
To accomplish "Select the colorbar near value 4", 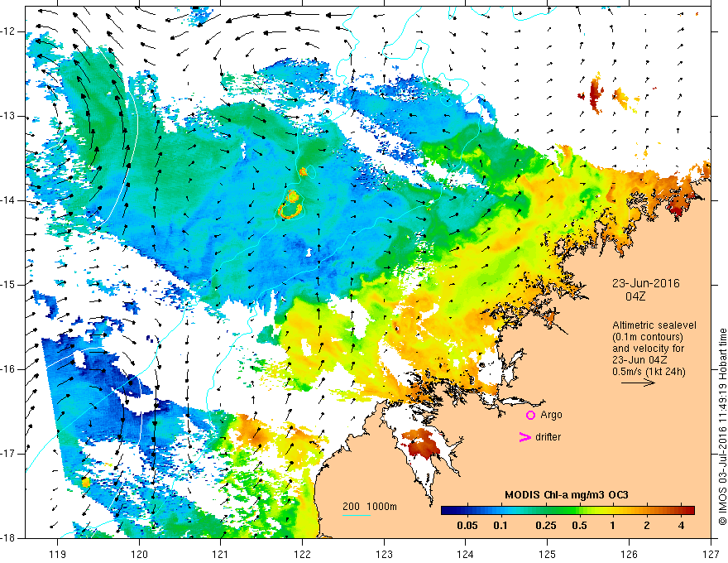I will [681, 511].
